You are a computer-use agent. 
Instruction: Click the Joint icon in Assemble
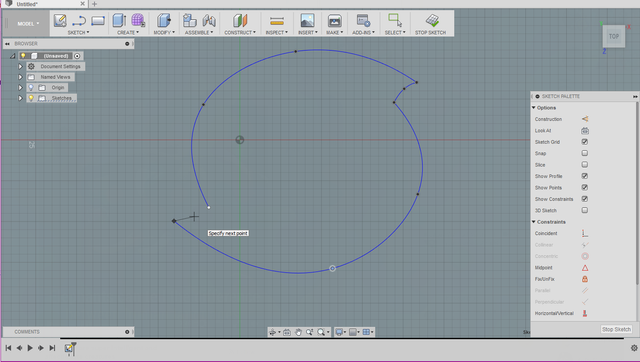coord(209,20)
